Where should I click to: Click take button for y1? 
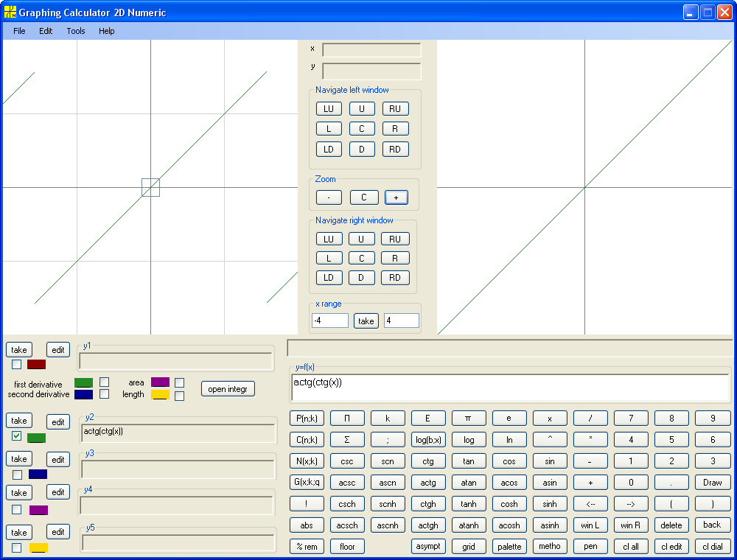click(x=19, y=350)
